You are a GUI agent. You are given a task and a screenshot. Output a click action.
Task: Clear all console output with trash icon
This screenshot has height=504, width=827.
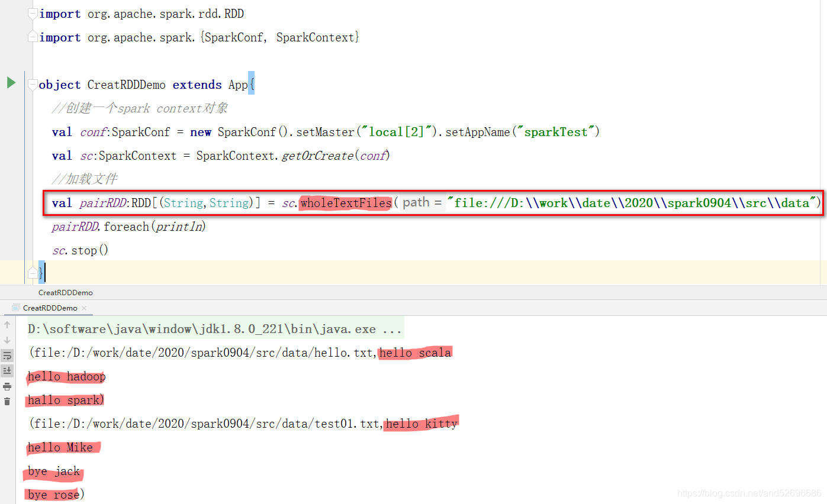coord(7,402)
